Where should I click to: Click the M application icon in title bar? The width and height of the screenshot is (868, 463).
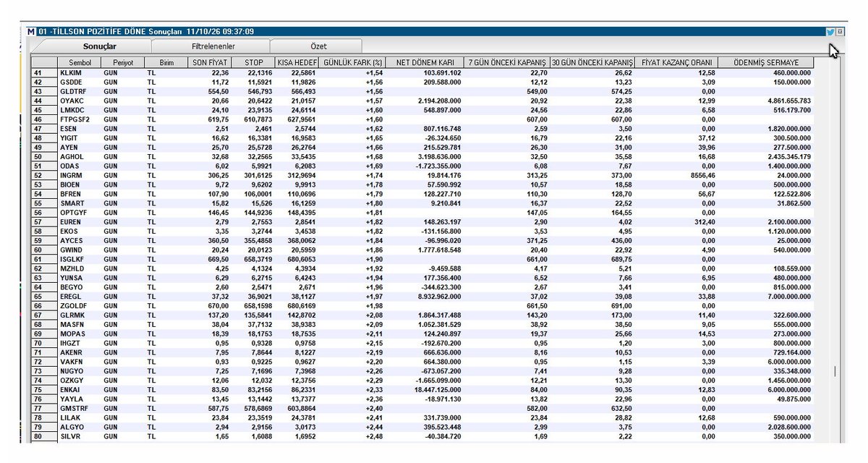[x=30, y=32]
